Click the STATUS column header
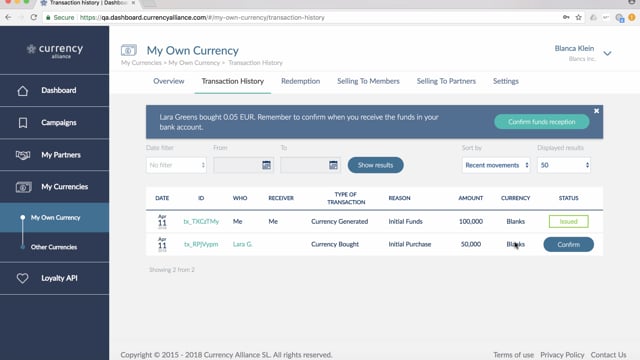This screenshot has width=640, height=360. coord(569,198)
